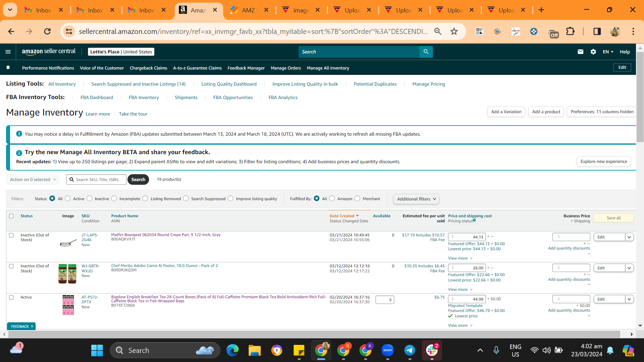Open File Explorer from the taskbar
Image resolution: width=644 pixels, height=362 pixels.
(255, 351)
